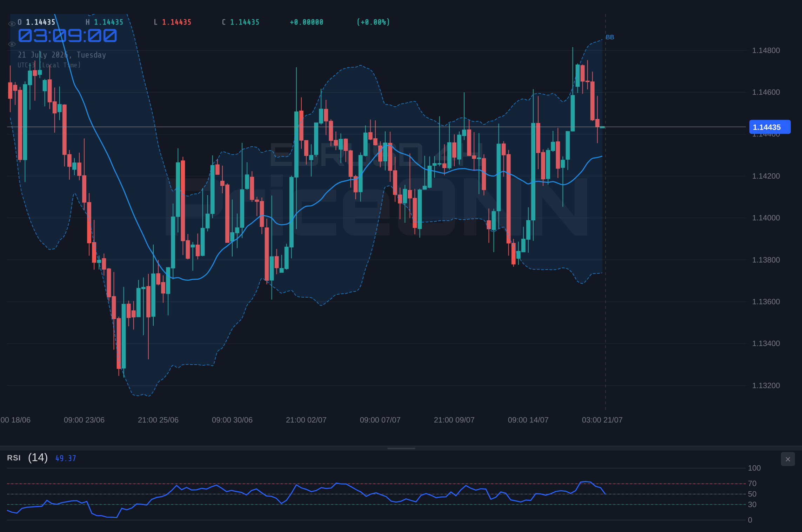
Task: Click the 1.13800 price axis label
Action: [x=766, y=260]
